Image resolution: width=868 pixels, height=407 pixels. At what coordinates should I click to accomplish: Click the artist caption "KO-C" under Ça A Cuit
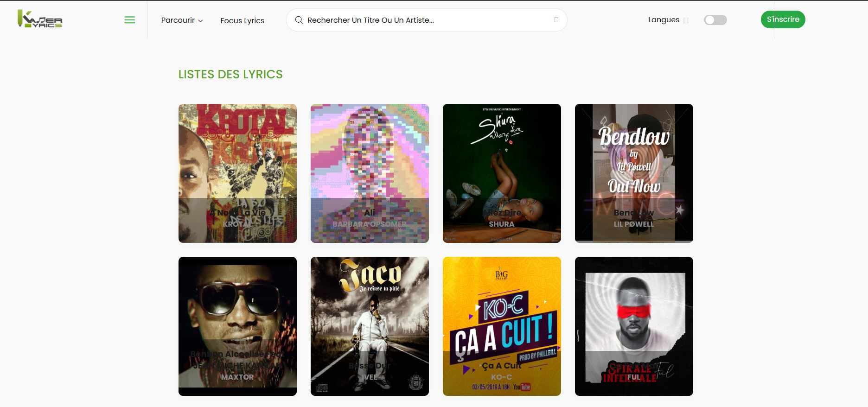pyautogui.click(x=502, y=377)
